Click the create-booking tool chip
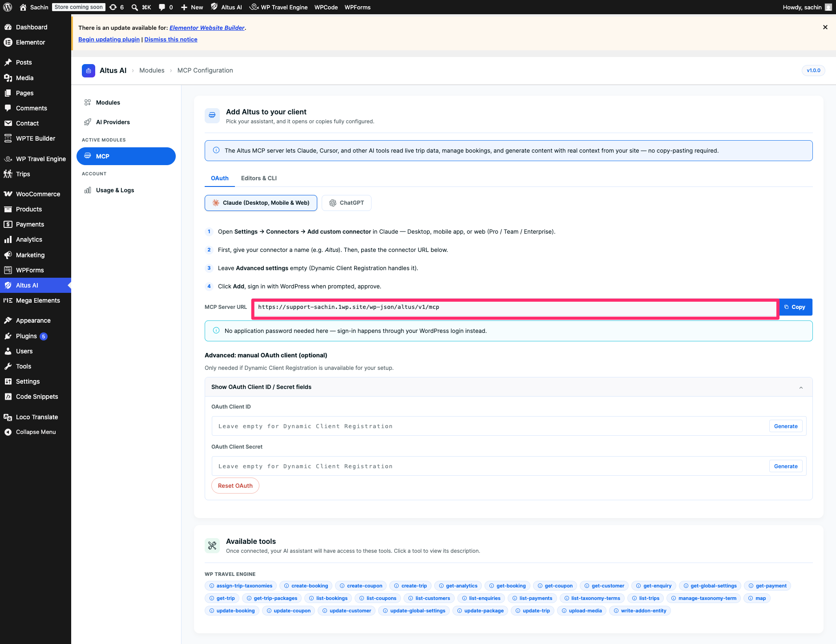The width and height of the screenshot is (836, 644). (x=306, y=586)
